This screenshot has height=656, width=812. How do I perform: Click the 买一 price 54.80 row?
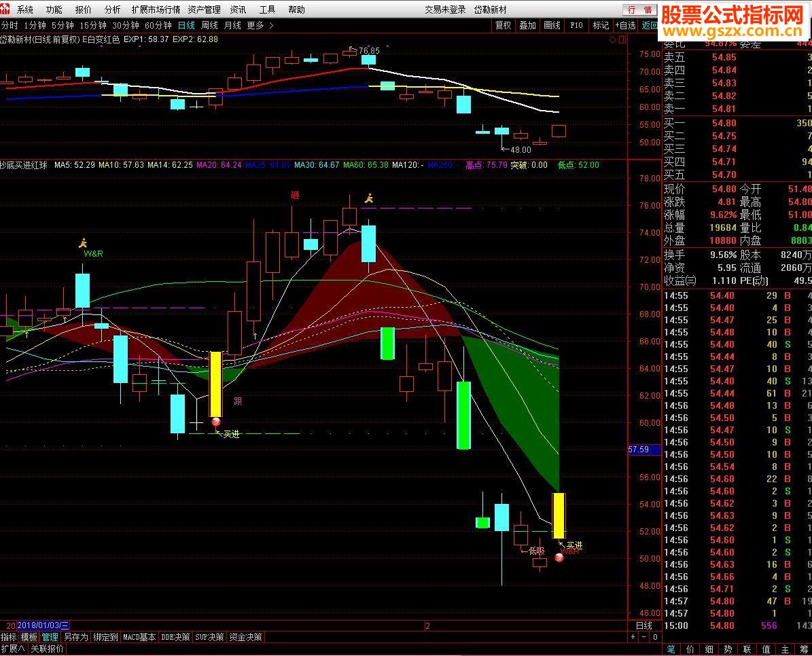pos(737,123)
